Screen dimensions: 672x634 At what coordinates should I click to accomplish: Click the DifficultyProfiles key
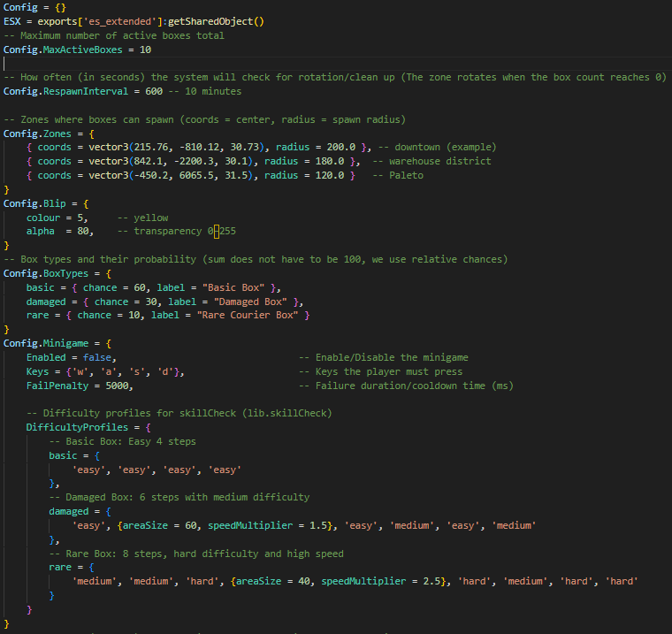(x=77, y=427)
